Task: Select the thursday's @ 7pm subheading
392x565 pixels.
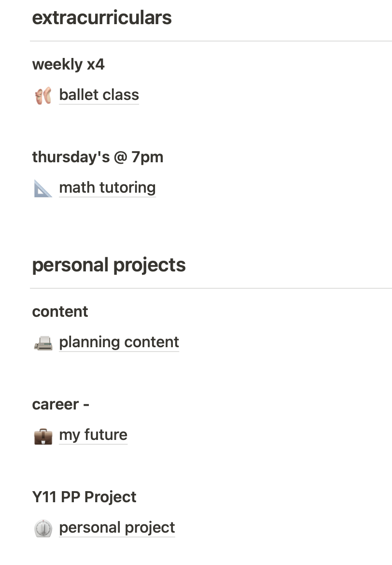Action: coord(98,157)
